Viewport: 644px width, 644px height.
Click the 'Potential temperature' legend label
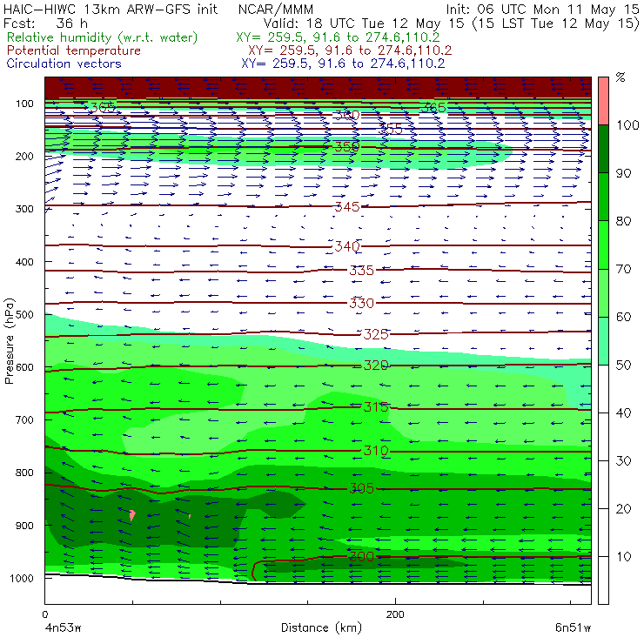coord(73,50)
